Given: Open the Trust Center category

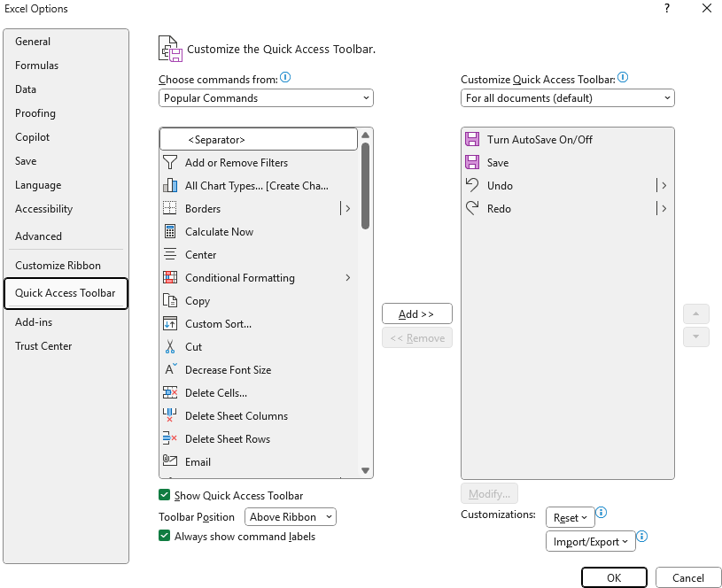Looking at the screenshot, I should (x=66, y=346).
